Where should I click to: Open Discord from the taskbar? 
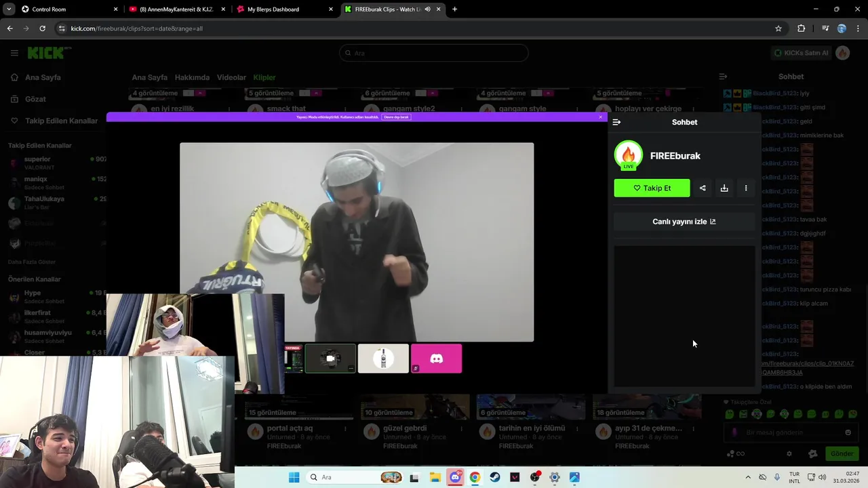click(x=455, y=477)
